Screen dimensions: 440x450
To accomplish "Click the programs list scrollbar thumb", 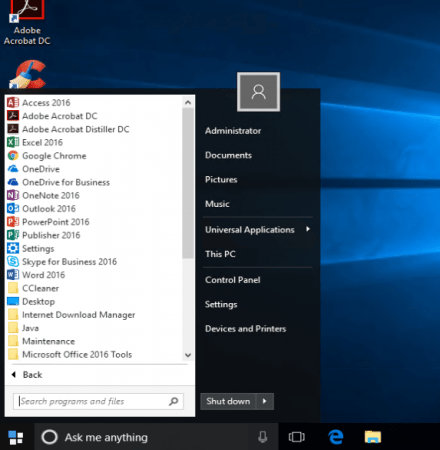I will [x=188, y=183].
